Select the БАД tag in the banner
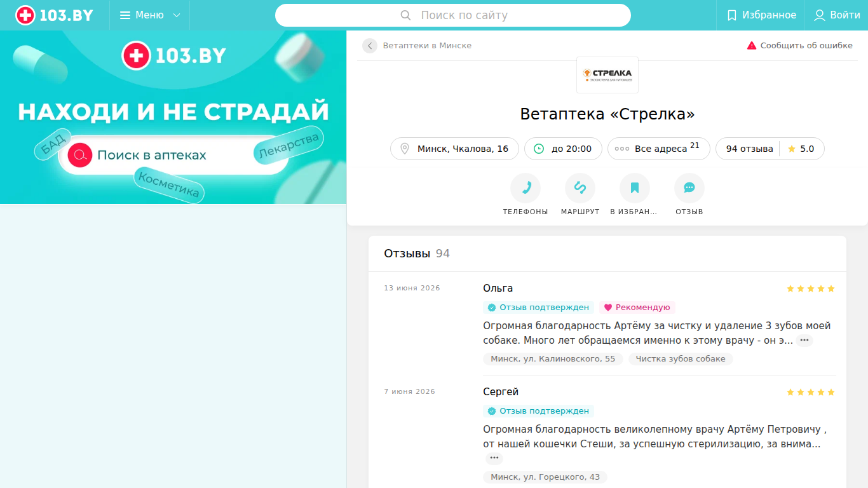 [53, 144]
